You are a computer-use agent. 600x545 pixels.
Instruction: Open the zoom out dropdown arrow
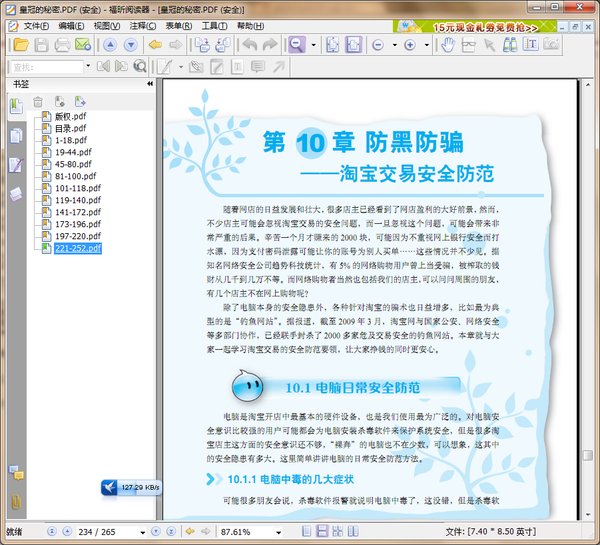tap(395, 45)
